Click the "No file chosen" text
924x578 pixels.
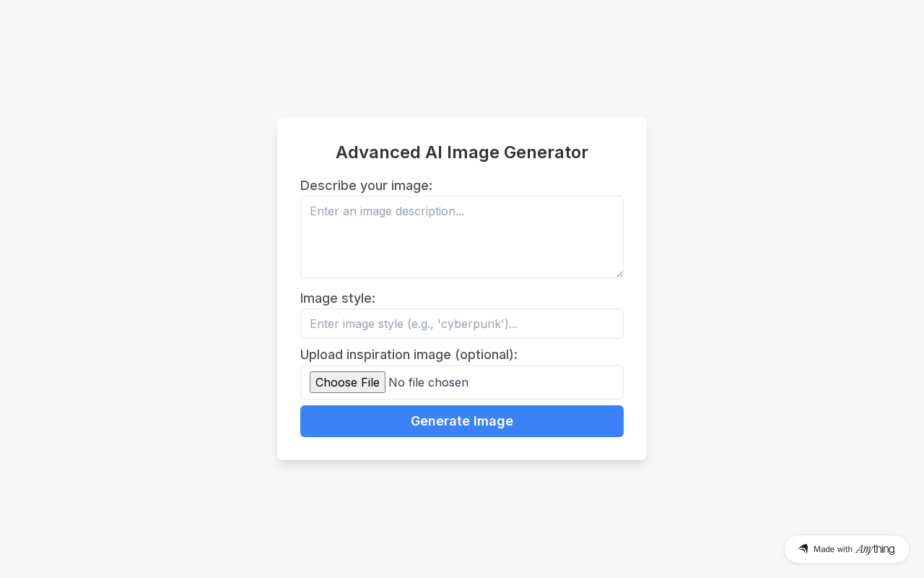tap(428, 382)
